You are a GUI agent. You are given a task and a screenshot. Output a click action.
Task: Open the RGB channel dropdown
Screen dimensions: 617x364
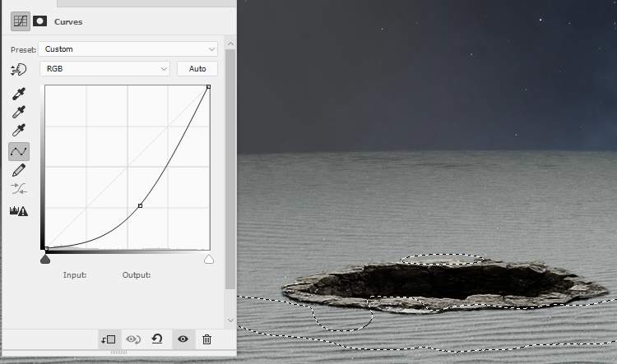tap(104, 69)
